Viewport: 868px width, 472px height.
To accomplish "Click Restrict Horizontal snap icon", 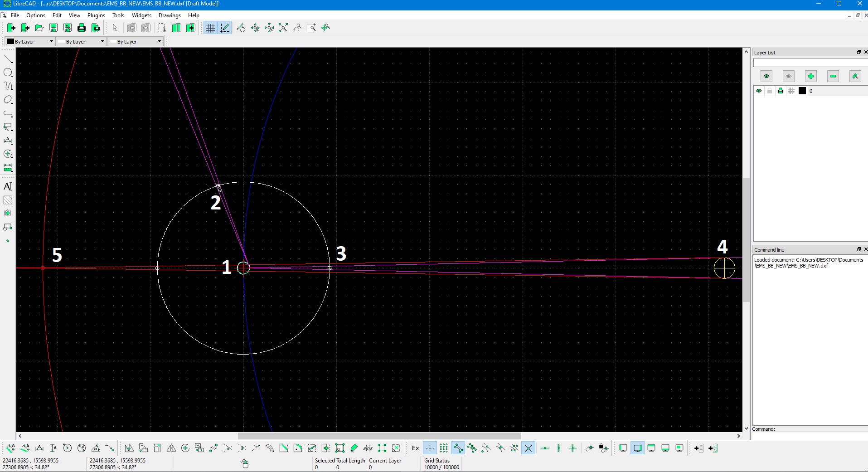I will [x=545, y=448].
